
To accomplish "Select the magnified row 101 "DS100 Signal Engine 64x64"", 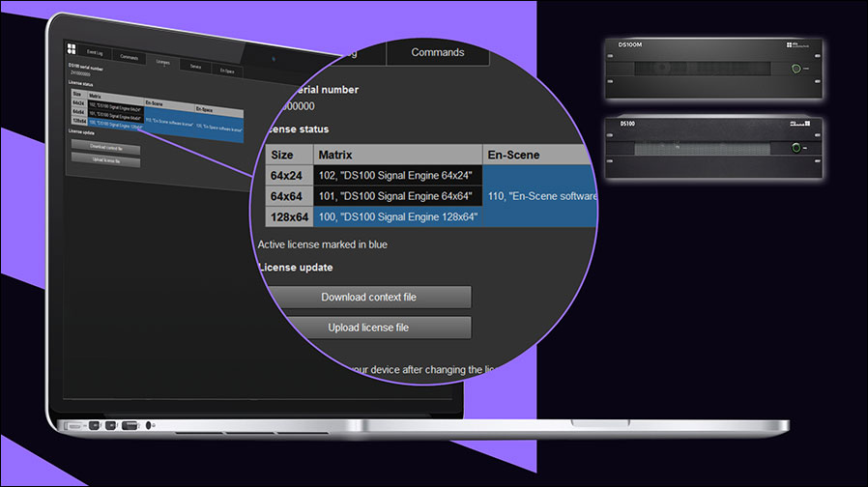I will click(x=398, y=196).
